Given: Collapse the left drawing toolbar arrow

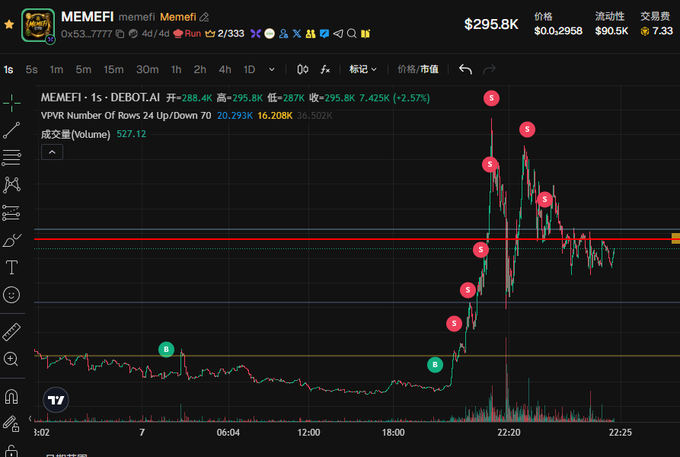Looking at the screenshot, I should coord(30,418).
